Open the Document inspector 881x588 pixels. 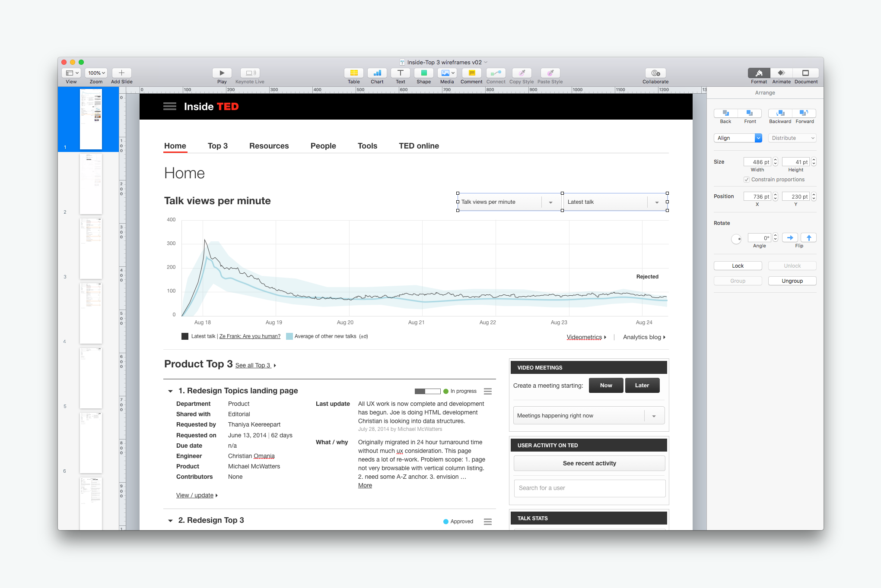coord(806,73)
